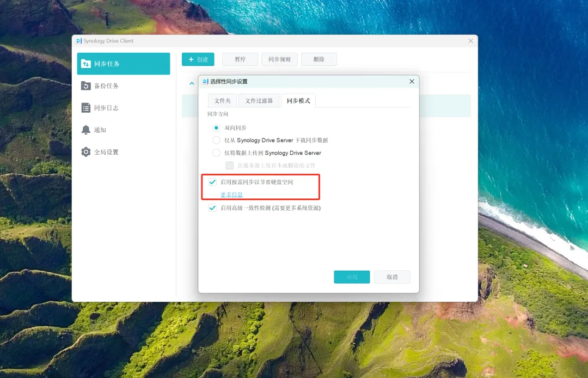Select download-only from Synology Drive Server option

pyautogui.click(x=216, y=140)
